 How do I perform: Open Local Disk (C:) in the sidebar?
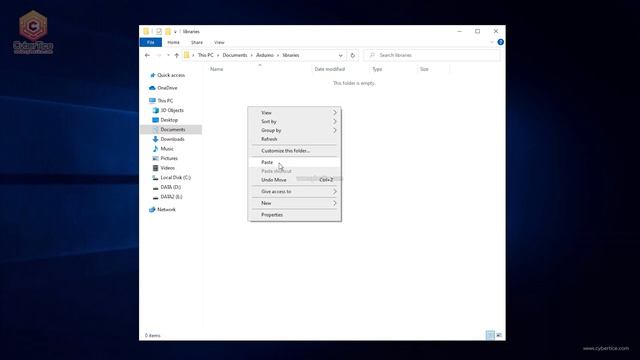pyautogui.click(x=176, y=178)
